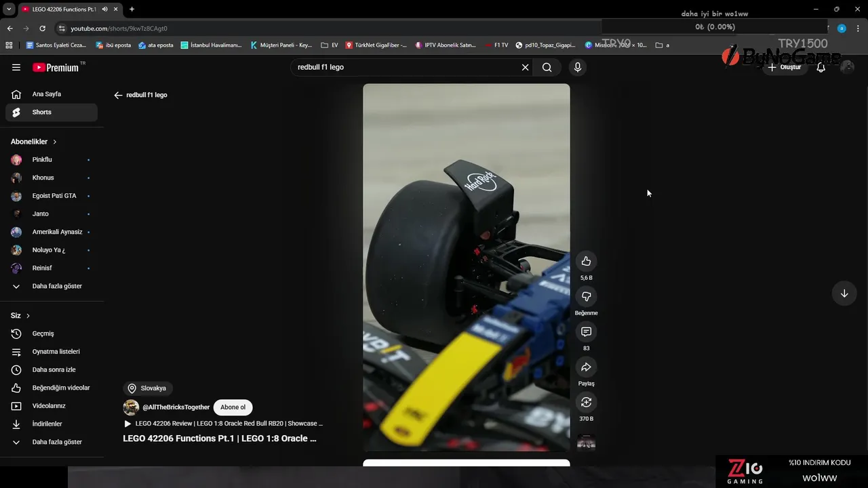Open Noluyo Ya ¿ channel
Image resolution: width=868 pixels, height=488 pixels.
pos(52,250)
